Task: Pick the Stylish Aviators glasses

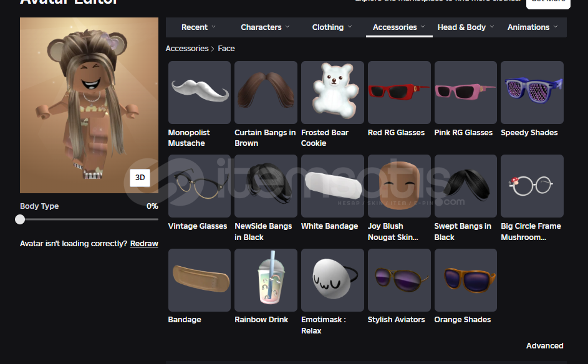Action: tap(399, 280)
